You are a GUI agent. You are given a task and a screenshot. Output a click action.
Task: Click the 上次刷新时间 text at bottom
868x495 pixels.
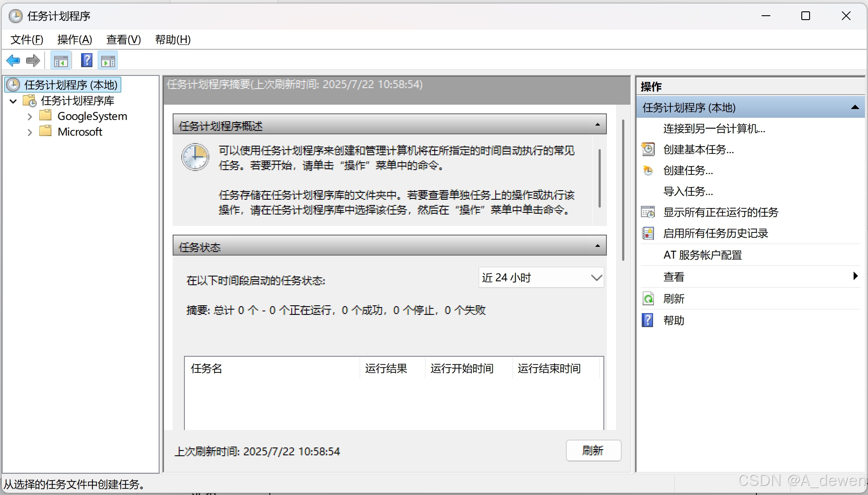pos(257,451)
